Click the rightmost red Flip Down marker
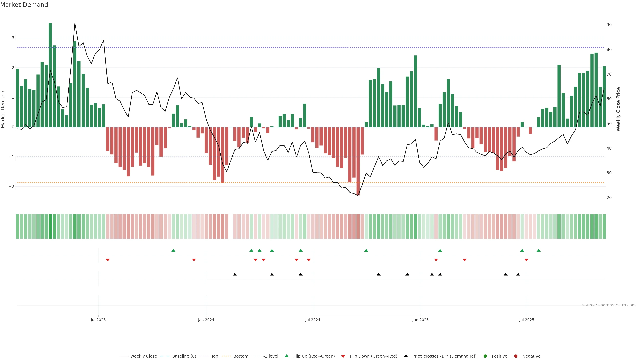The height and width of the screenshot is (362, 644). tap(526, 260)
